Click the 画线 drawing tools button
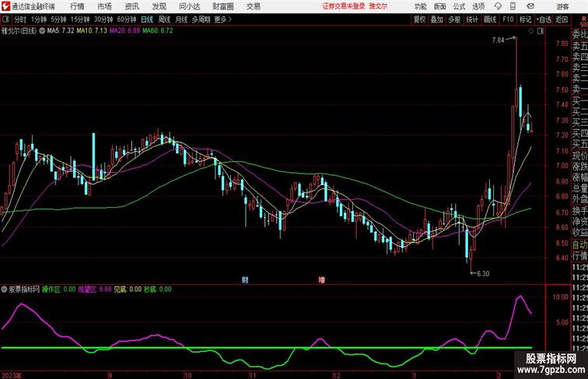Image resolution: width=588 pixels, height=379 pixels. click(x=490, y=19)
